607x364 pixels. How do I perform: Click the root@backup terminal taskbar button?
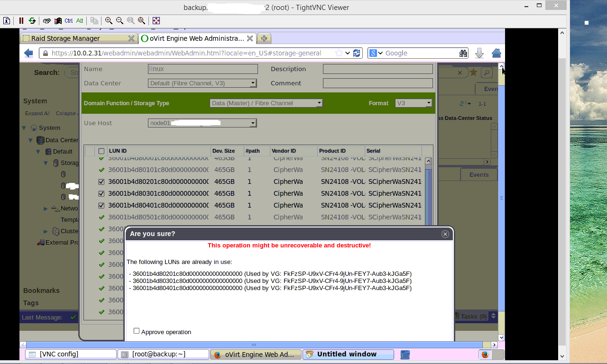click(163, 354)
